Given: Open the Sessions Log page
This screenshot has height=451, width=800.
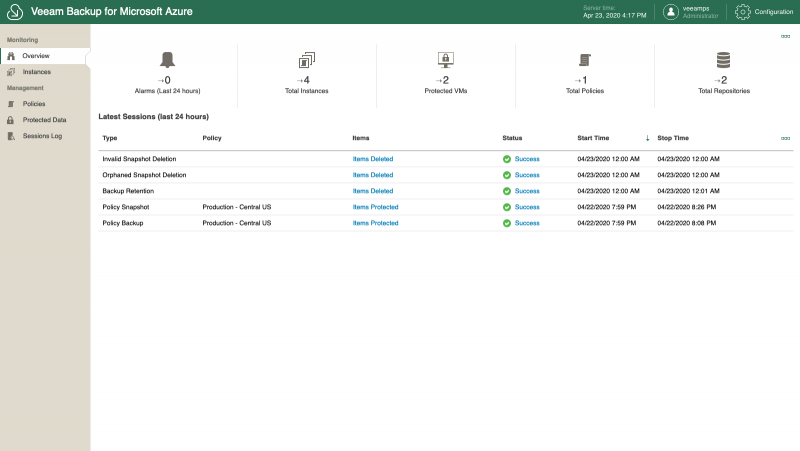Looking at the screenshot, I should pos(42,136).
